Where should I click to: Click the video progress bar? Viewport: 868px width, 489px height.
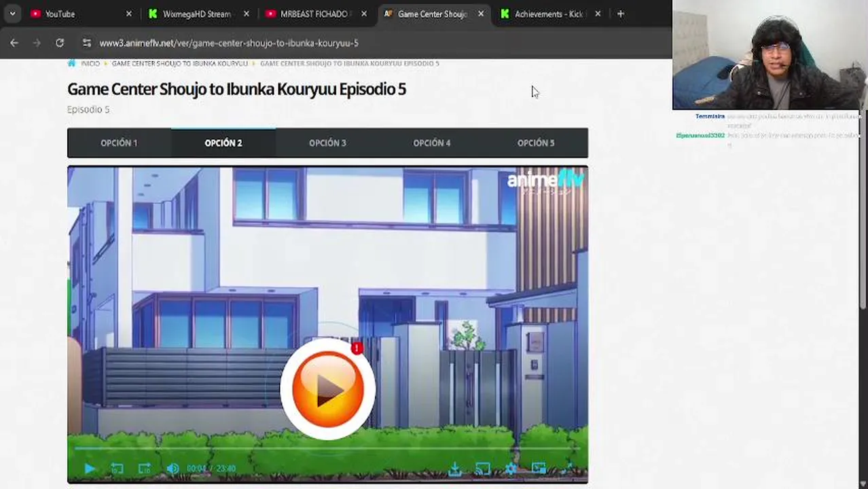point(327,449)
